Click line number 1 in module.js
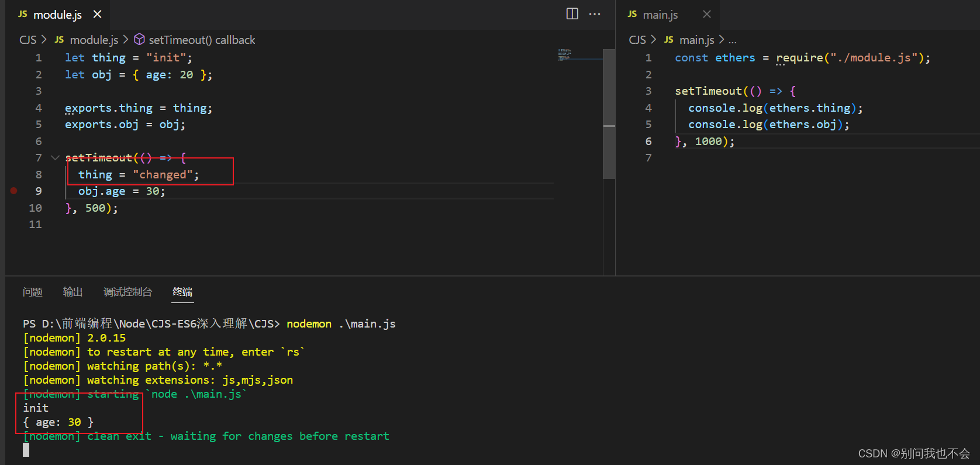 point(39,58)
